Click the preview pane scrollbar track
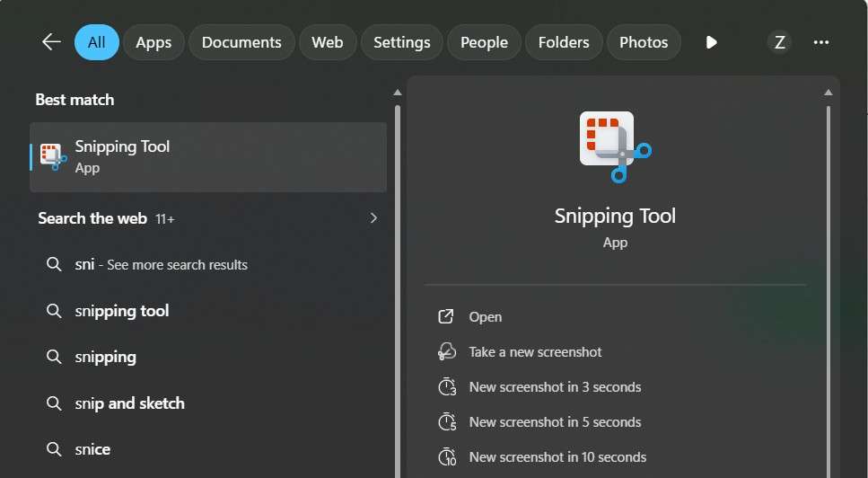 [x=829, y=291]
